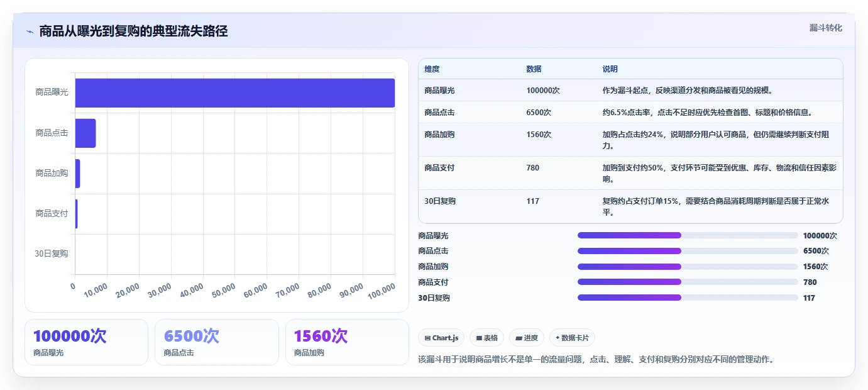Open the 100000次 商品曝光 stat card
Screen dimensions: 868x390
86,342
